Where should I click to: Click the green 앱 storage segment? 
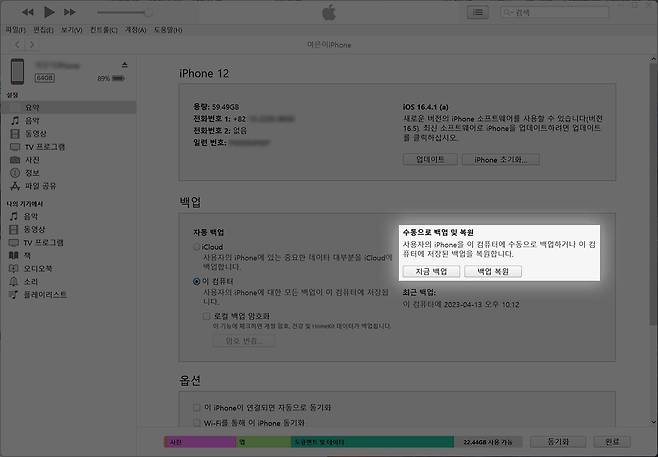[264, 442]
